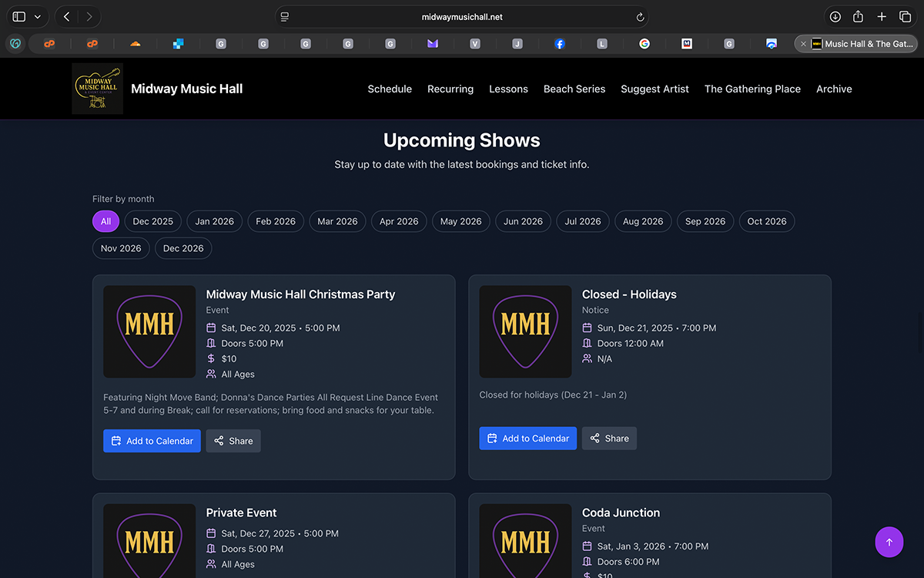The height and width of the screenshot is (578, 924).
Task: Filter shows by Jul 2026
Action: [x=583, y=221]
